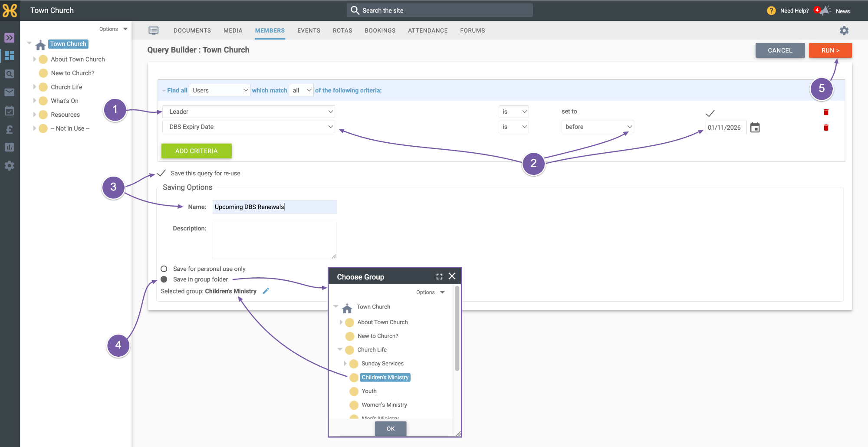Click the ChurchSuite logo icon
The height and width of the screenshot is (447, 868).
pyautogui.click(x=10, y=10)
